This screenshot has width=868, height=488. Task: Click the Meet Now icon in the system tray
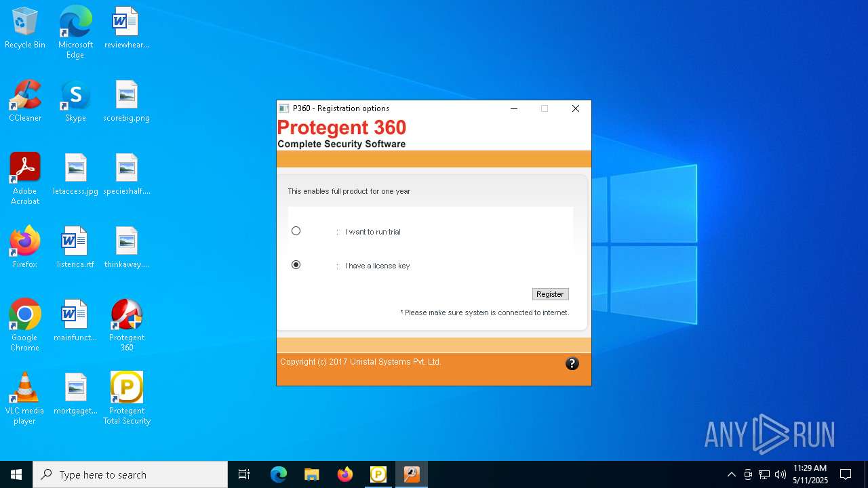click(748, 474)
